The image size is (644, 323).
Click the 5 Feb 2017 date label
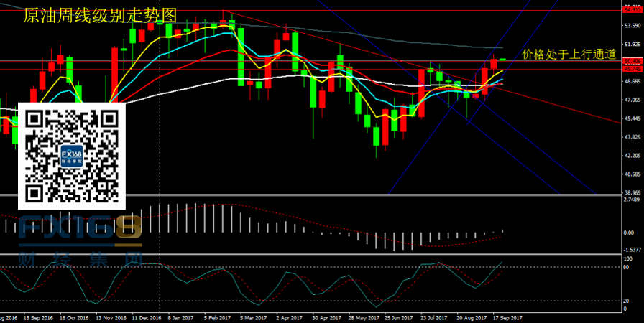click(218, 317)
